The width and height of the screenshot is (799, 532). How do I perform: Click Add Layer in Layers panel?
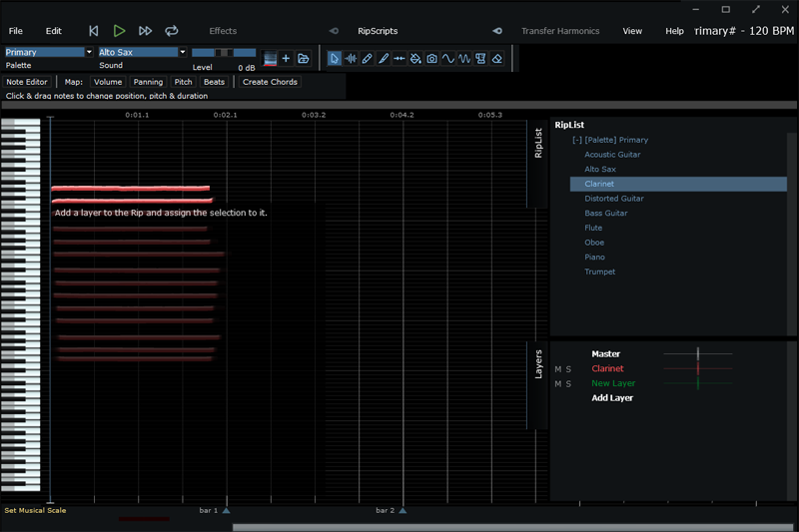point(612,398)
